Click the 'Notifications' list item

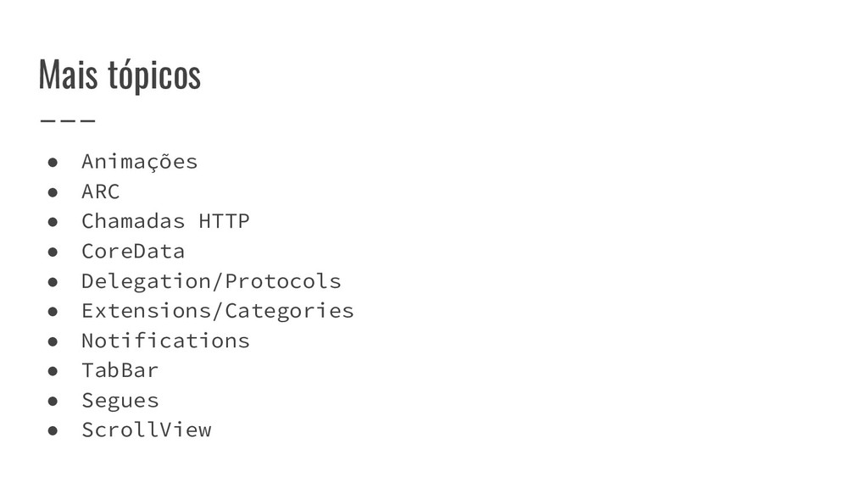[165, 341]
